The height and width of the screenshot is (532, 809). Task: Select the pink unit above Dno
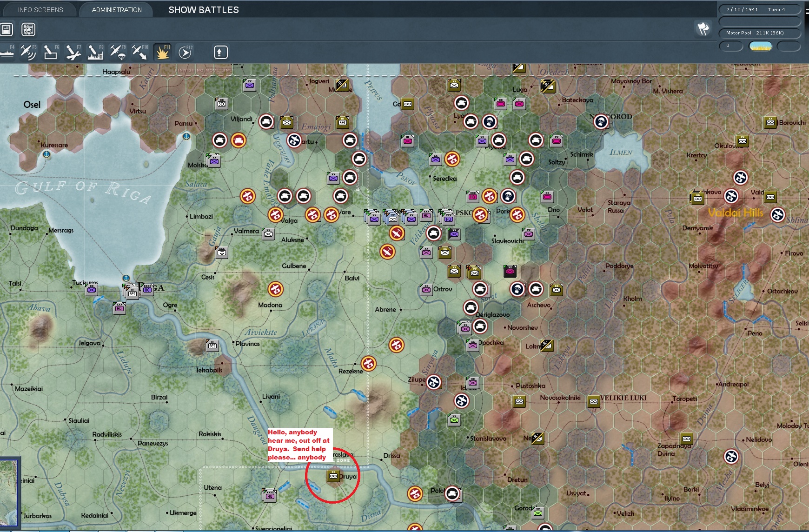547,197
